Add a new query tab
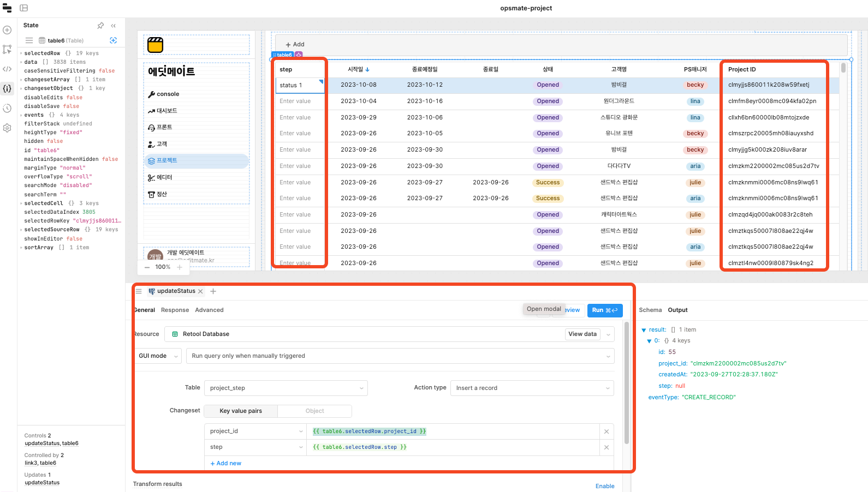 point(213,291)
